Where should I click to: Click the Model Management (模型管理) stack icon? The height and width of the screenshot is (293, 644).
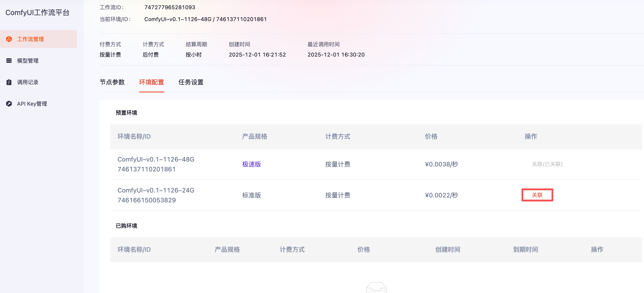9,61
